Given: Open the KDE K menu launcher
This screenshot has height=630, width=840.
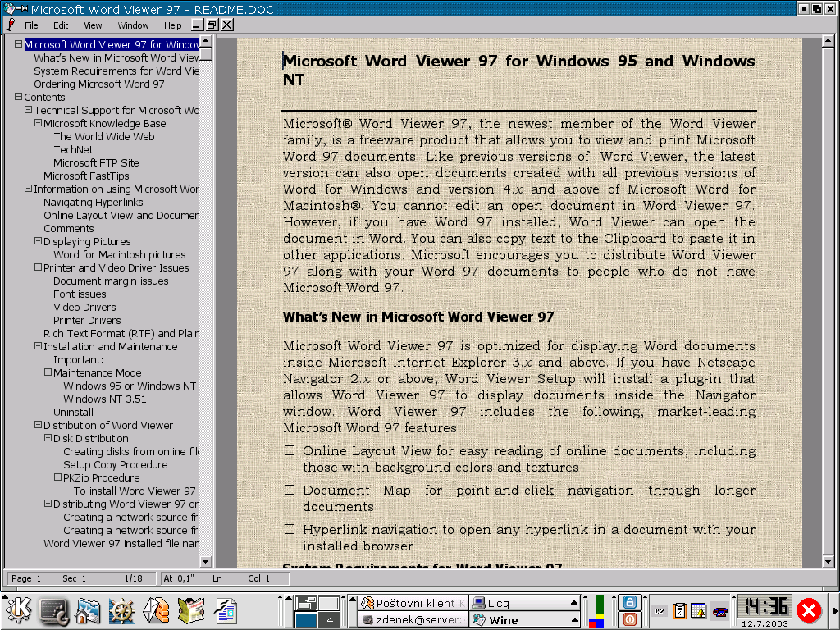Looking at the screenshot, I should click(x=19, y=610).
